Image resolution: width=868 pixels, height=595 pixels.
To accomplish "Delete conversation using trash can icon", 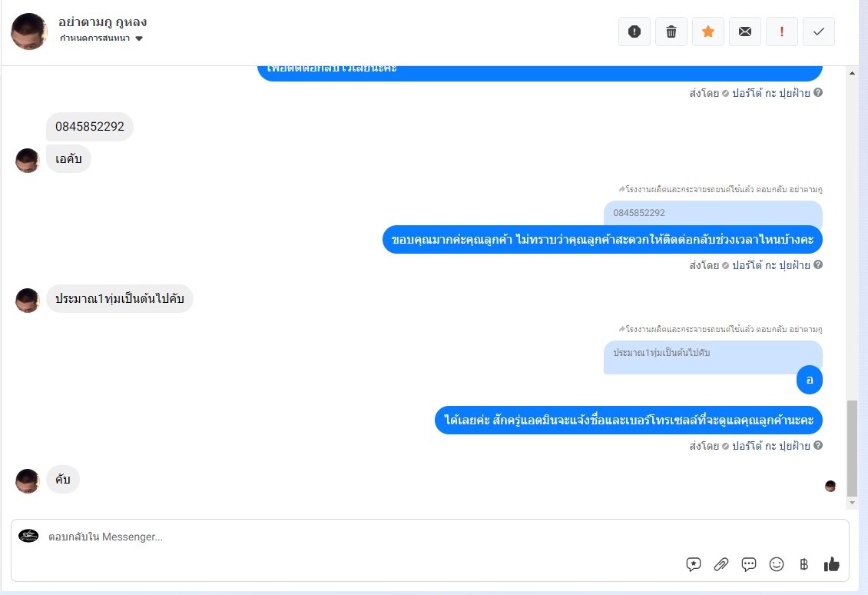I will pos(671,32).
